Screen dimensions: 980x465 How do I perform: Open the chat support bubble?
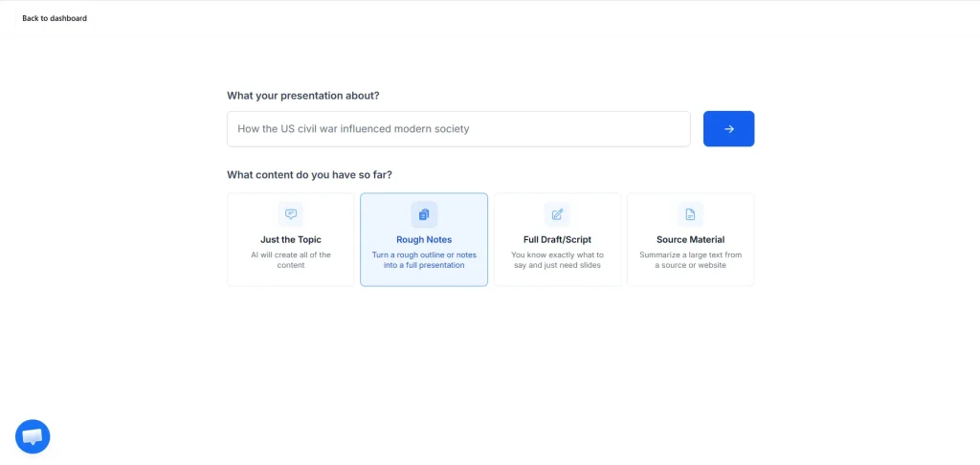(x=33, y=436)
